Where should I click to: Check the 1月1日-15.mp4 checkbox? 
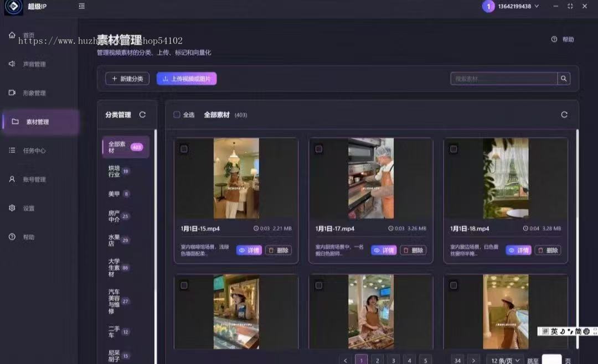pyautogui.click(x=184, y=149)
